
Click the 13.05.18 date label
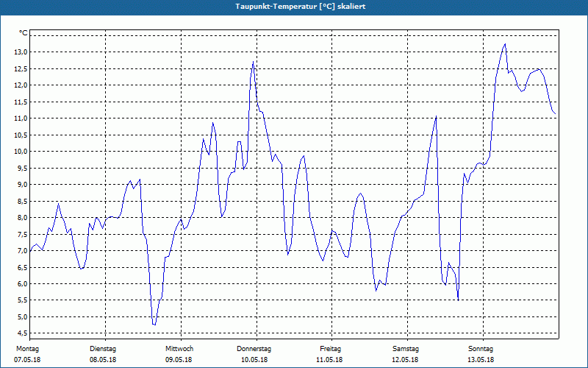[481, 360]
